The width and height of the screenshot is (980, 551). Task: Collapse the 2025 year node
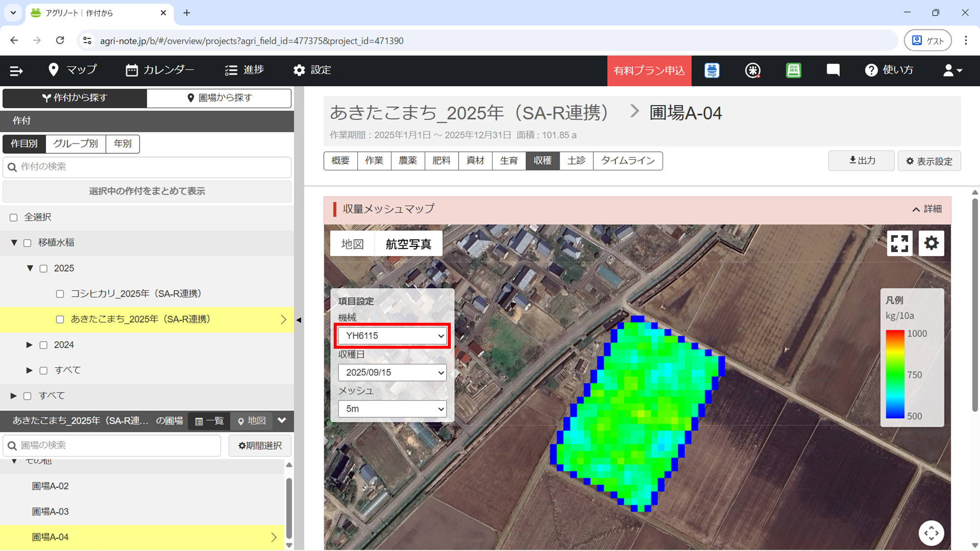click(30, 268)
